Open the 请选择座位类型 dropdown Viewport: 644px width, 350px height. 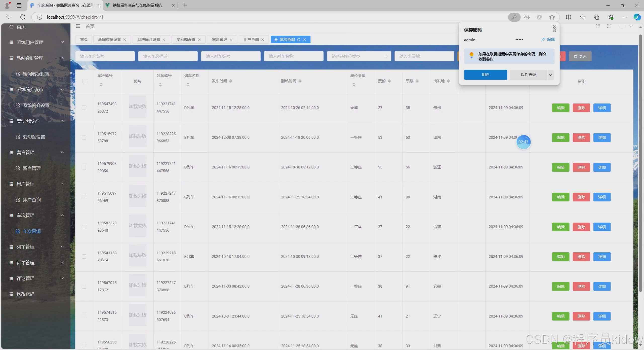tap(359, 56)
